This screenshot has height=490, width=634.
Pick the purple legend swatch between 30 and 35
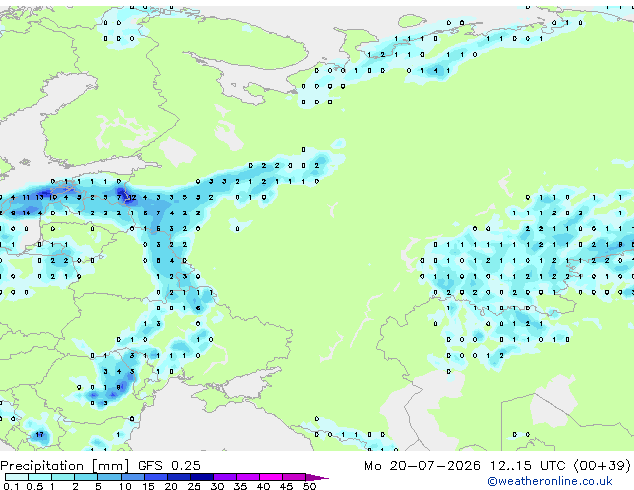click(225, 477)
